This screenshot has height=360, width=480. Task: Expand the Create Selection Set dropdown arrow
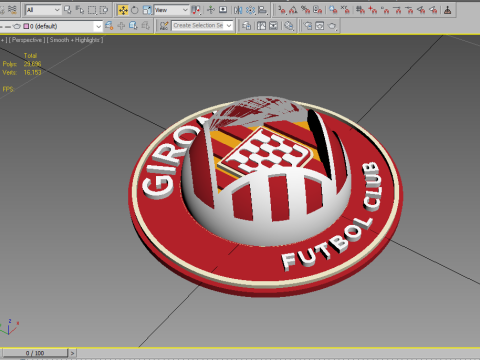229,26
